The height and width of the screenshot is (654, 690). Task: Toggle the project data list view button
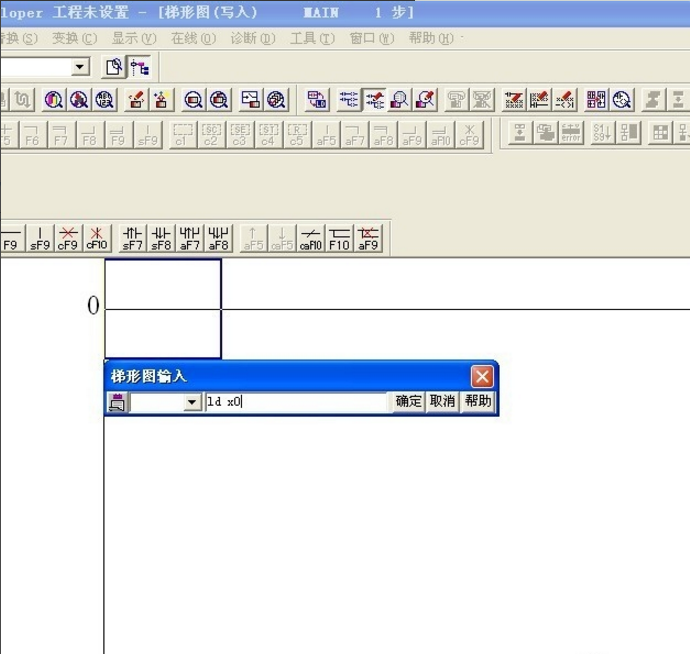(x=140, y=68)
